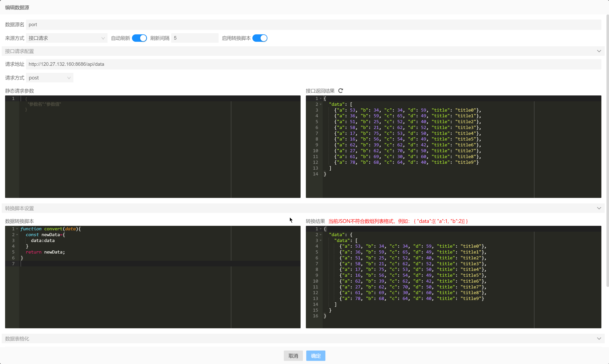Screen dimensions: 609x364
Task: Fold function convert line in script editor
Action: point(17,229)
